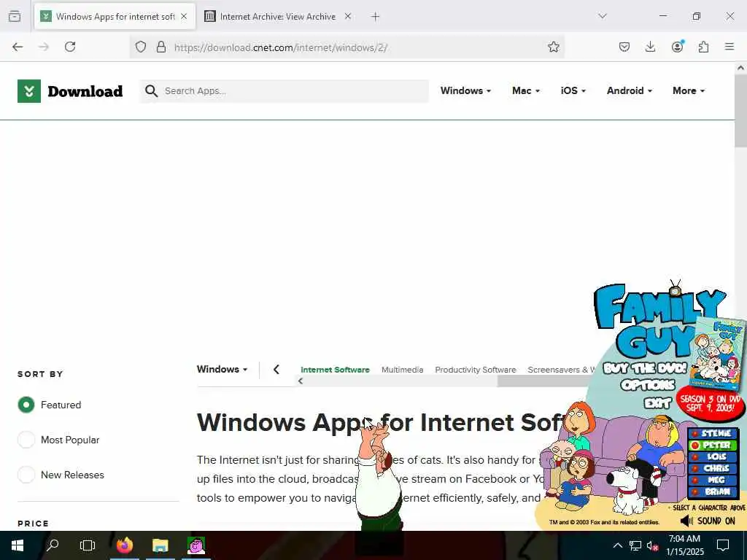The width and height of the screenshot is (747, 560).
Task: Select the Lois character option
Action: [x=713, y=456]
